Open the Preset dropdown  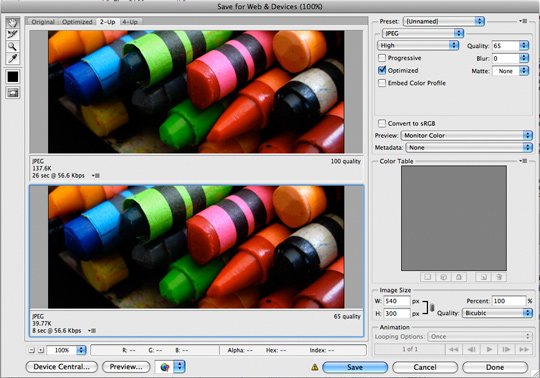click(444, 21)
